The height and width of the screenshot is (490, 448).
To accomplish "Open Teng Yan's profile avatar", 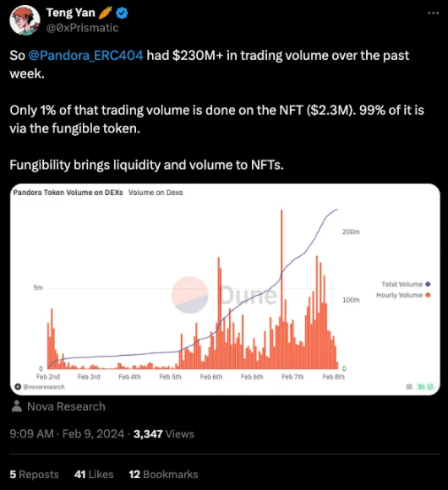I will 25,20.
